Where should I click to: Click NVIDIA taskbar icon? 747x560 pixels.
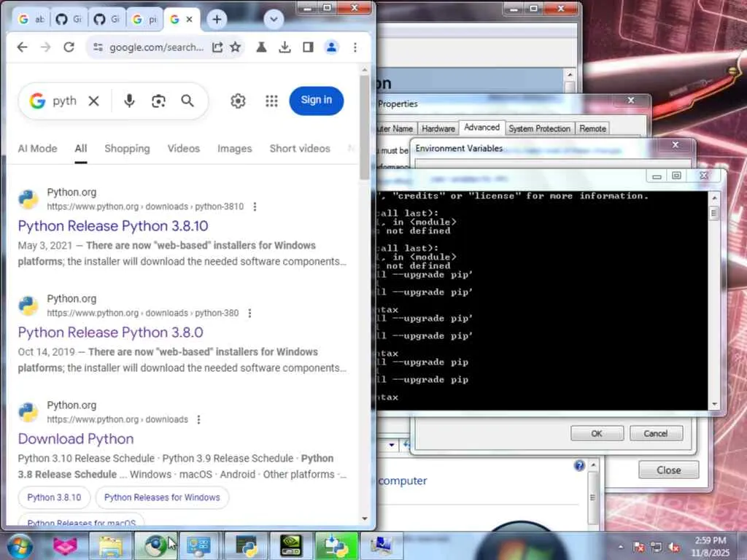click(290, 546)
